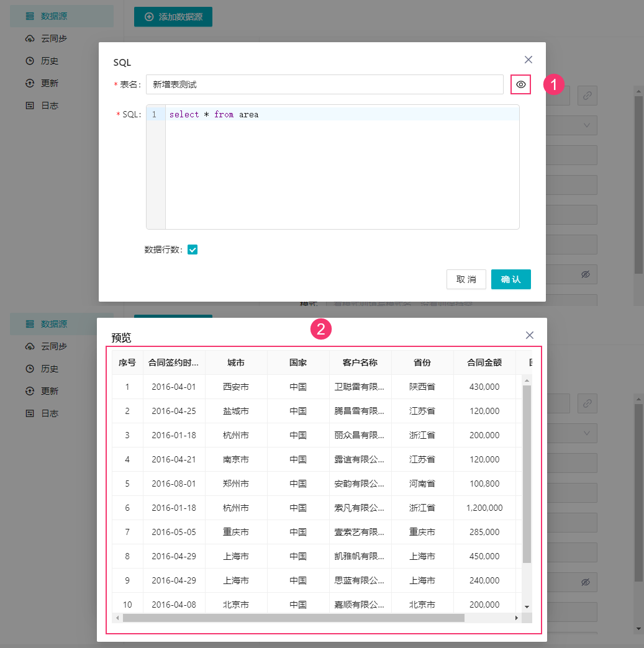Click the link icon behind the 预览 dialog
Image resolution: width=644 pixels, height=648 pixels.
coord(587,403)
